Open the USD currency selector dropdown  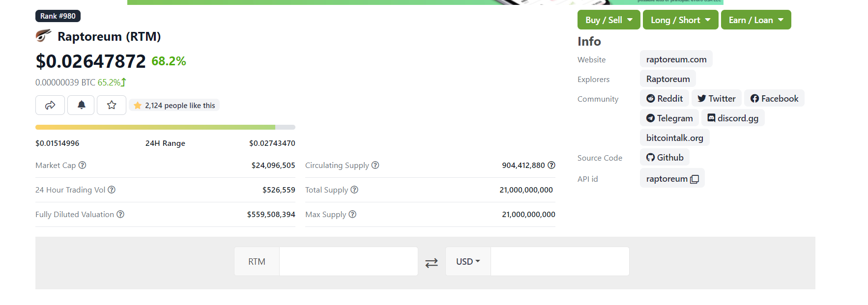point(468,261)
